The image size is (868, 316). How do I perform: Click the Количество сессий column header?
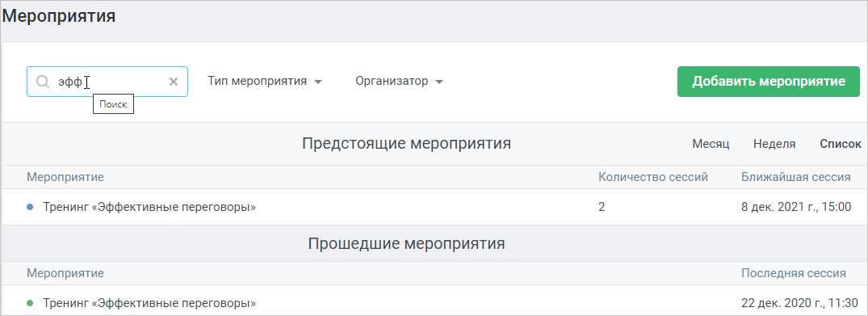[x=653, y=178]
